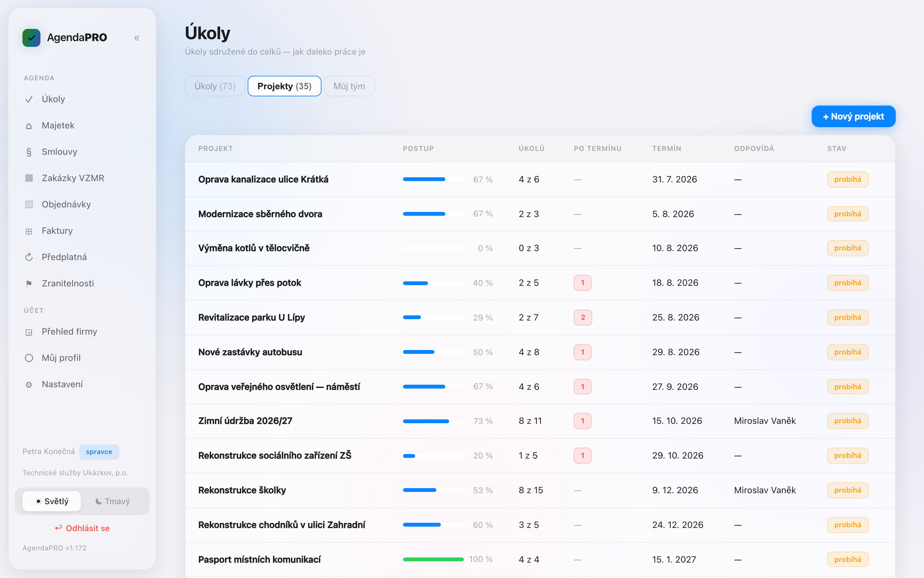Open Majetek in the sidebar
This screenshot has height=578, width=924.
82,125
